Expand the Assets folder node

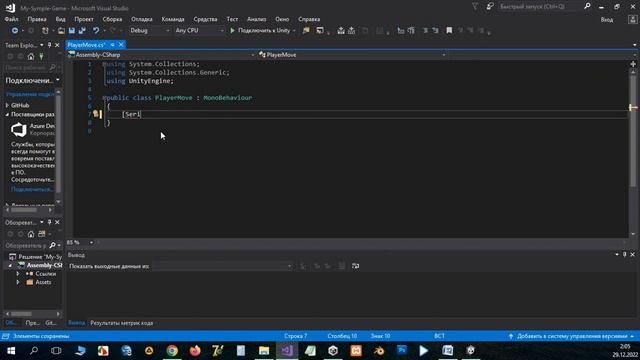pos(18,282)
